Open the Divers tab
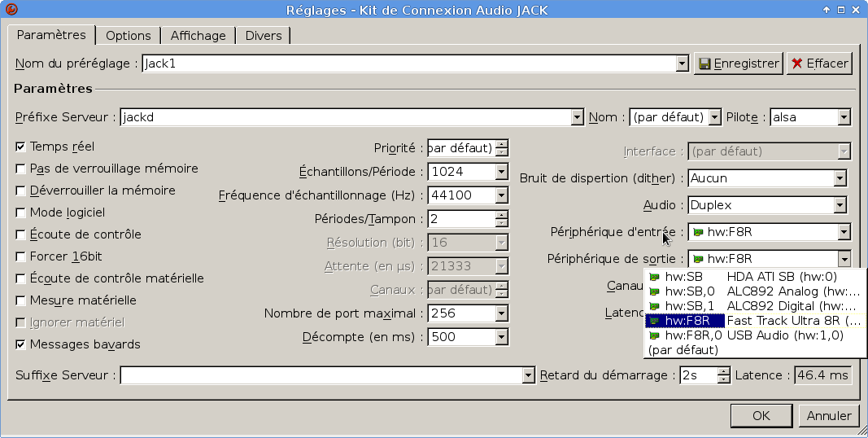The height and width of the screenshot is (438, 868). coord(264,36)
